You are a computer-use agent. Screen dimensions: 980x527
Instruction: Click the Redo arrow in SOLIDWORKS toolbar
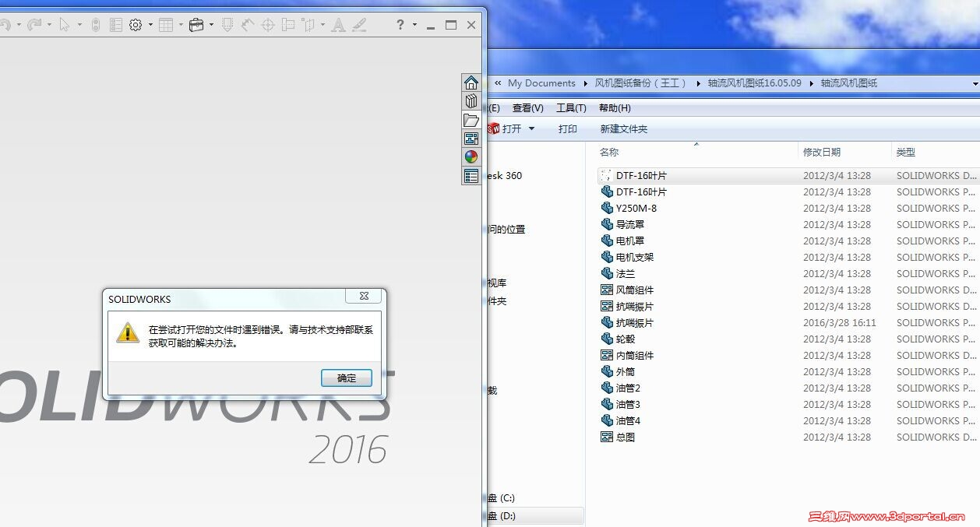click(x=33, y=25)
